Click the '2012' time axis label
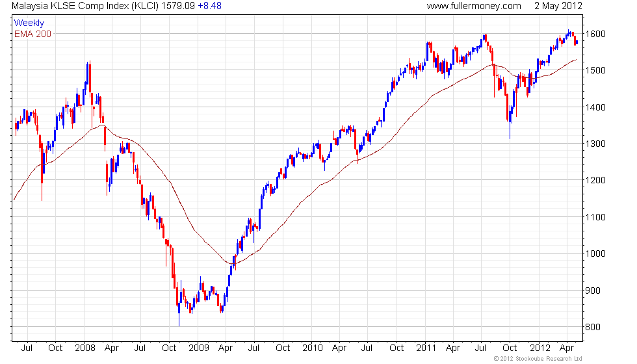The height and width of the screenshot is (364, 637). pos(540,348)
